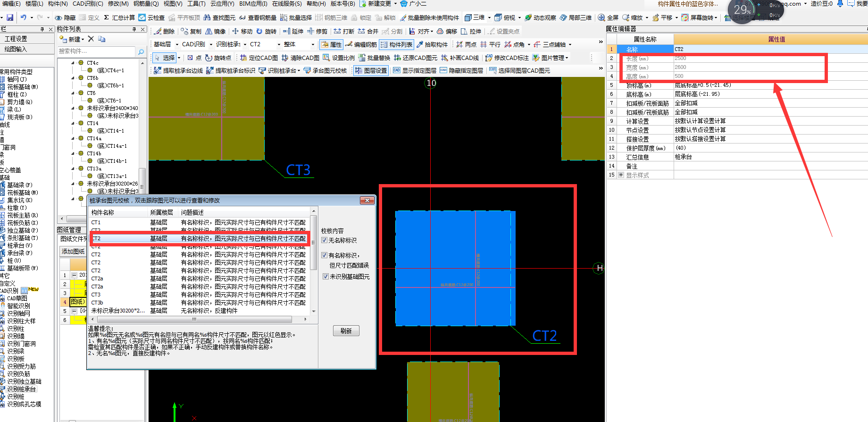Click the 删除 delete tool

164,31
